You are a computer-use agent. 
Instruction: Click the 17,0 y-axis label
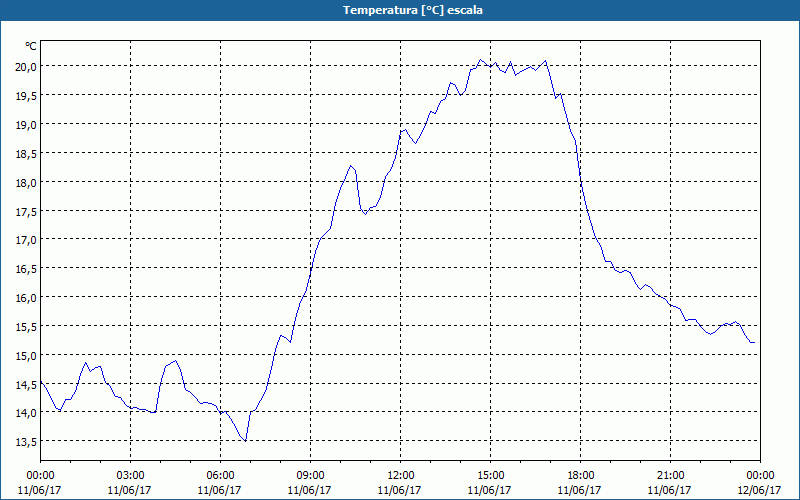26,240
